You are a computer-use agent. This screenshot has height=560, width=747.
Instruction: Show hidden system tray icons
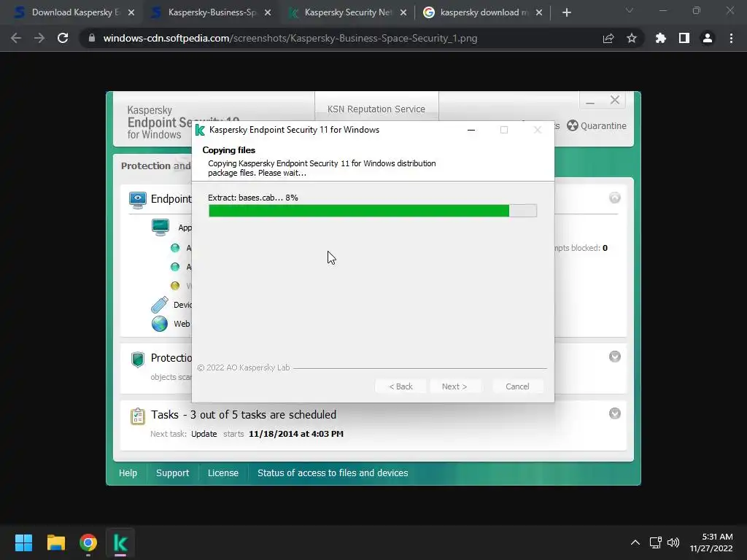pos(635,542)
